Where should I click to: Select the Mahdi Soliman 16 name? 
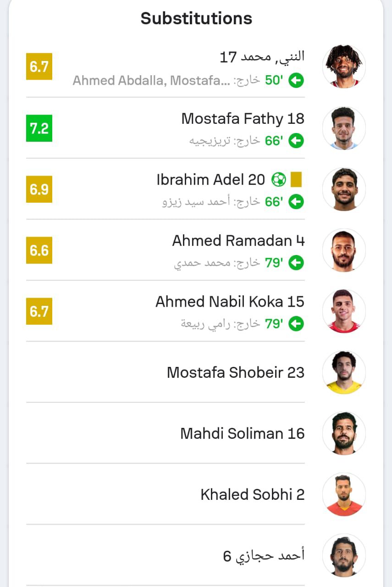point(242,433)
